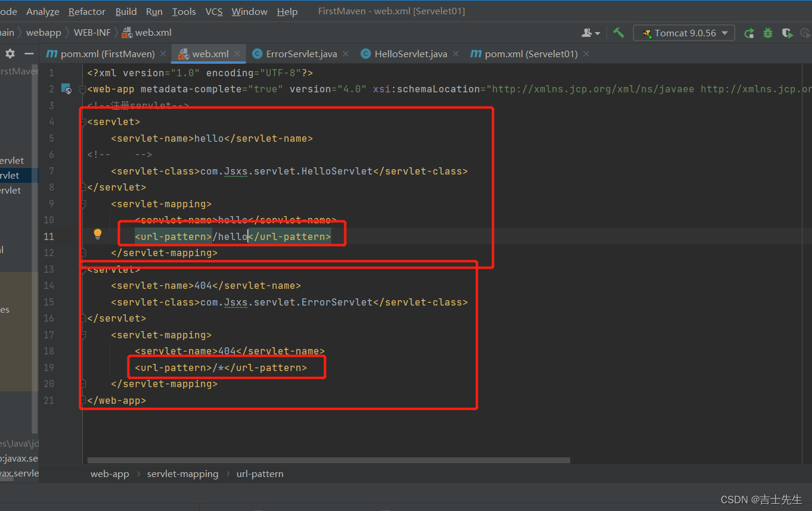The width and height of the screenshot is (812, 511).
Task: Collapse the web-app tag fold on line 2
Action: [x=83, y=89]
